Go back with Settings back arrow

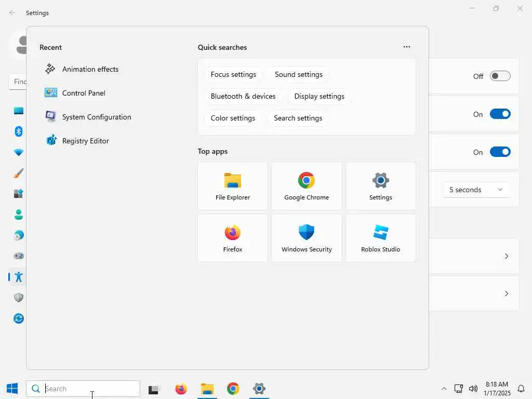[x=12, y=12]
